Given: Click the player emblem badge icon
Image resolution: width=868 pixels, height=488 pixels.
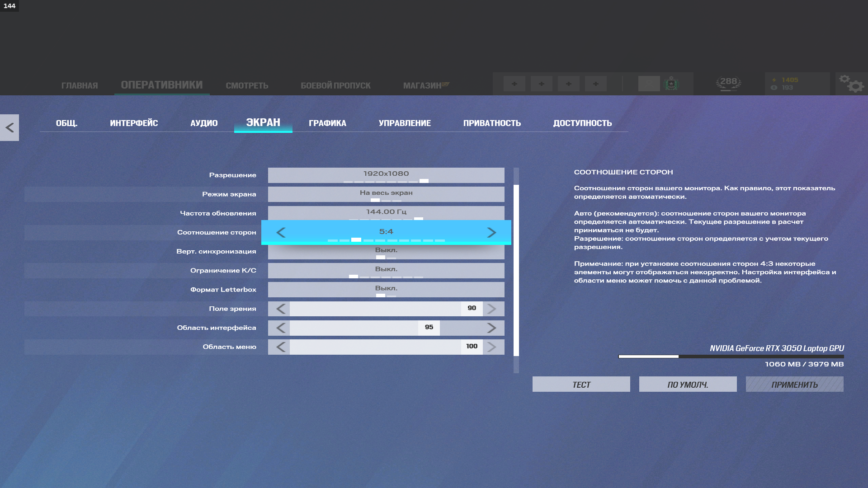Looking at the screenshot, I should (671, 84).
